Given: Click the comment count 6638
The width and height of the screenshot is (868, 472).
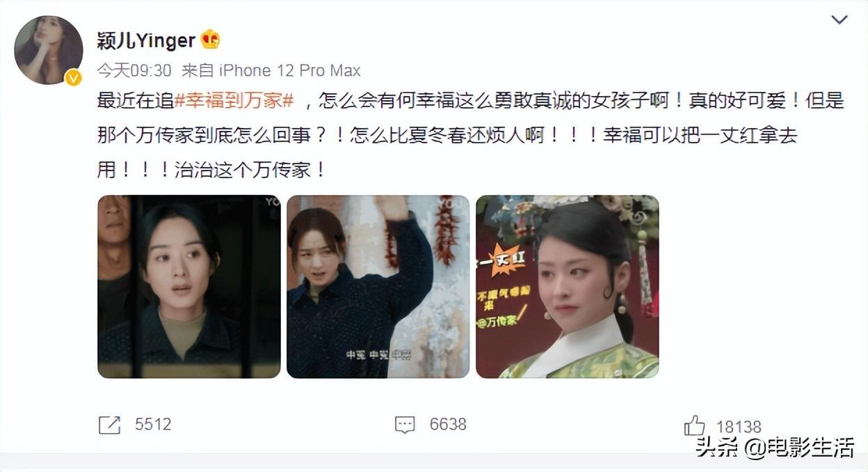Looking at the screenshot, I should point(448,424).
